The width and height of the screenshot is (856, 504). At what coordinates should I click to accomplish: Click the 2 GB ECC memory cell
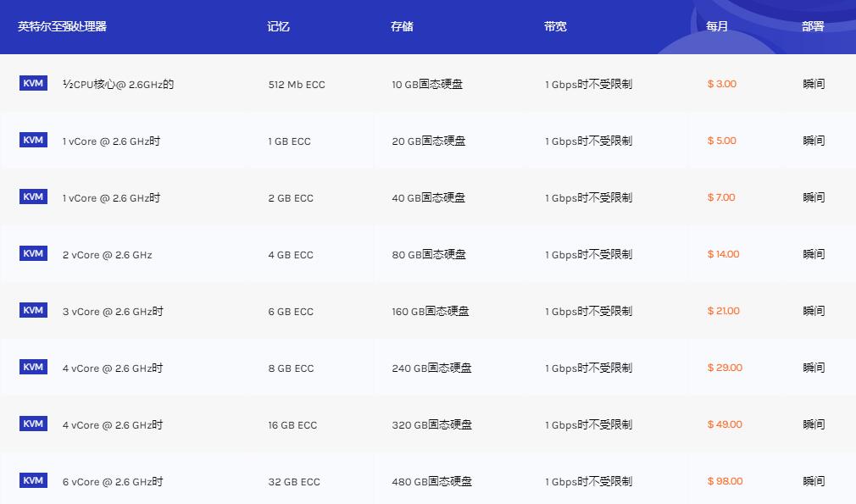click(291, 198)
